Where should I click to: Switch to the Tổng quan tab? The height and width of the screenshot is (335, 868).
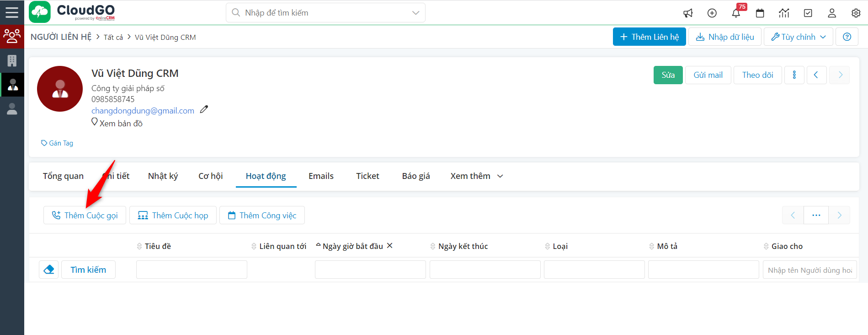(x=63, y=176)
